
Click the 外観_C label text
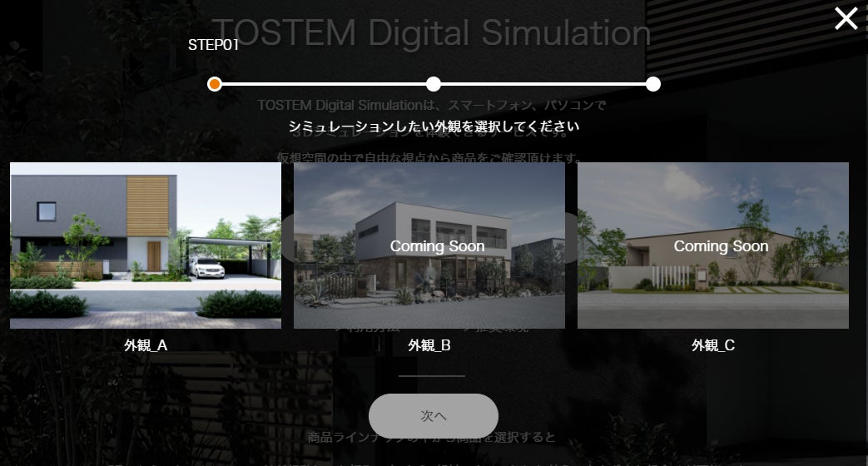tap(713, 345)
